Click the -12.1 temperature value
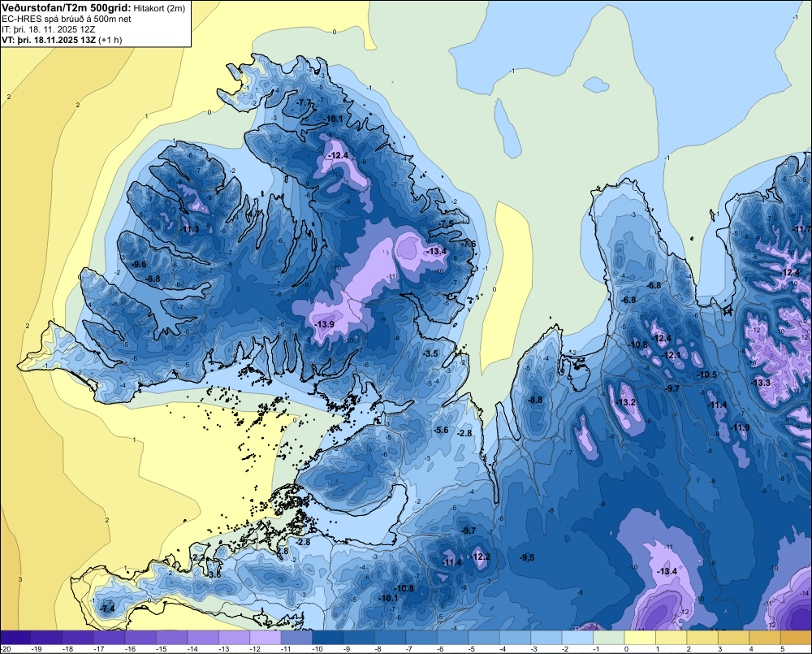The image size is (812, 654). [x=672, y=356]
